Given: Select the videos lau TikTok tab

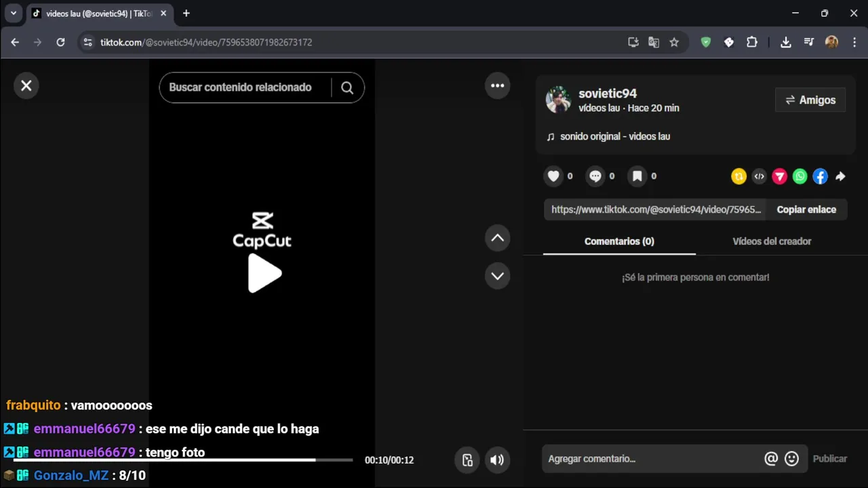Looking at the screenshot, I should click(99, 14).
